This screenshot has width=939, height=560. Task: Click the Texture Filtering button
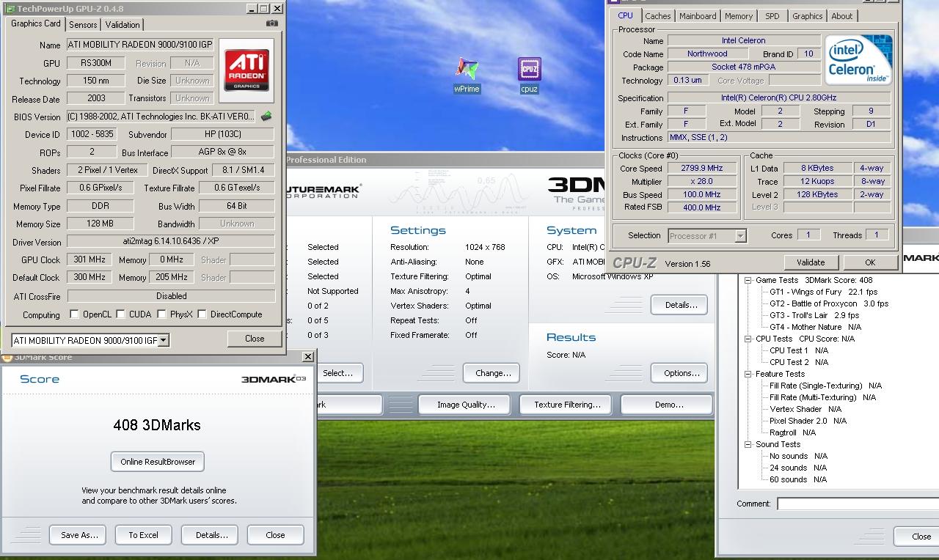[566, 405]
